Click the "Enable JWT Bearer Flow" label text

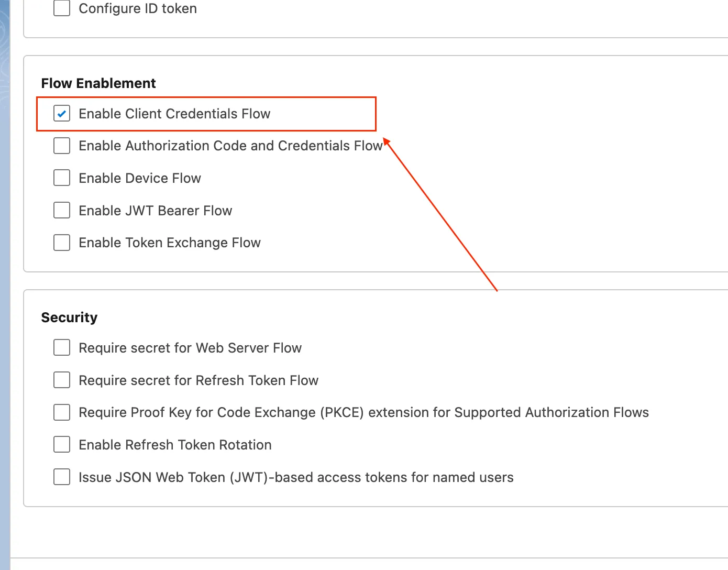[x=155, y=211]
